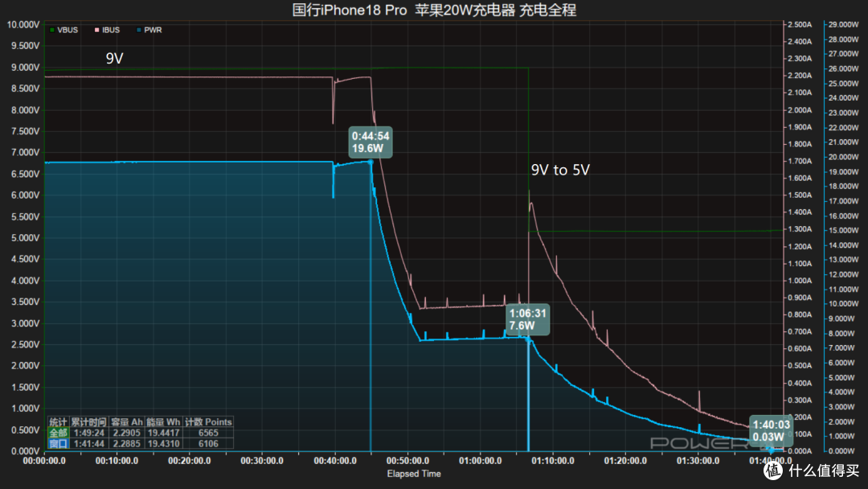868x489 pixels.
Task: Click the 1.300A current axis label
Action: pyautogui.click(x=800, y=228)
